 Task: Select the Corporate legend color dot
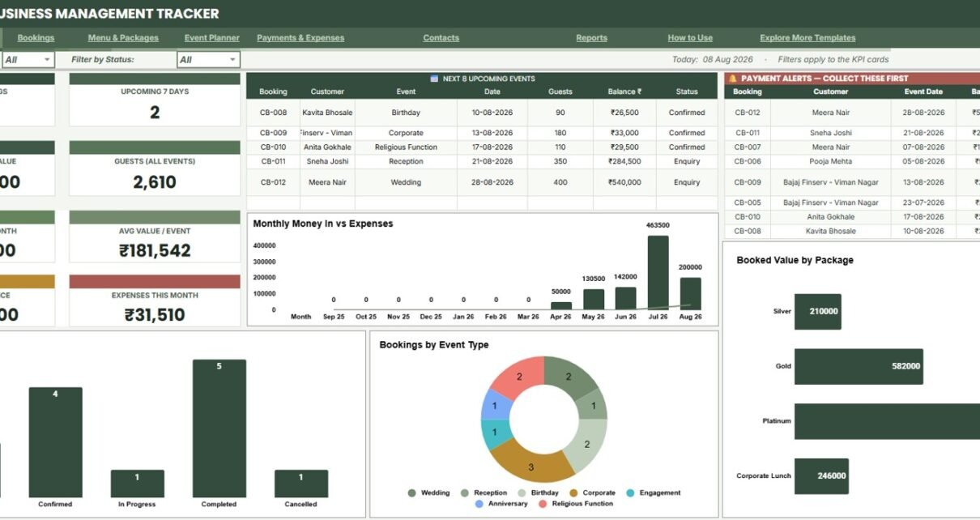point(573,492)
